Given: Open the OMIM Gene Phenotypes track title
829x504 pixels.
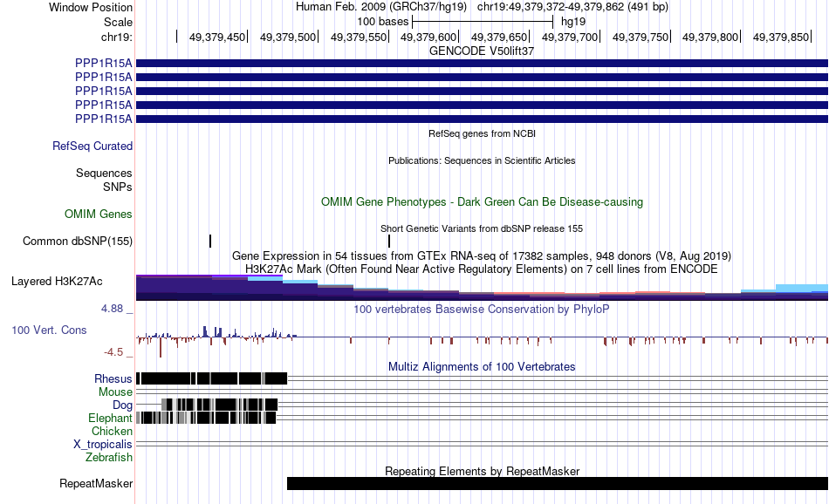Looking at the screenshot, I should [x=482, y=201].
